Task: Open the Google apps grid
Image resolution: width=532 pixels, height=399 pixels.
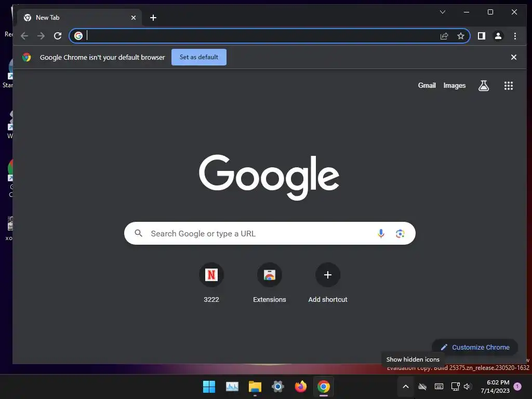Action: (508, 86)
